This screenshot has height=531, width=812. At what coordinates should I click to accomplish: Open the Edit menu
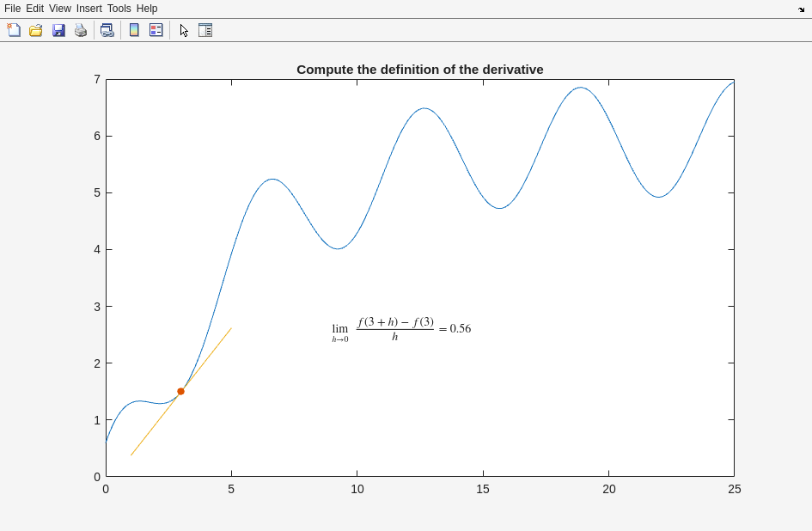(34, 9)
